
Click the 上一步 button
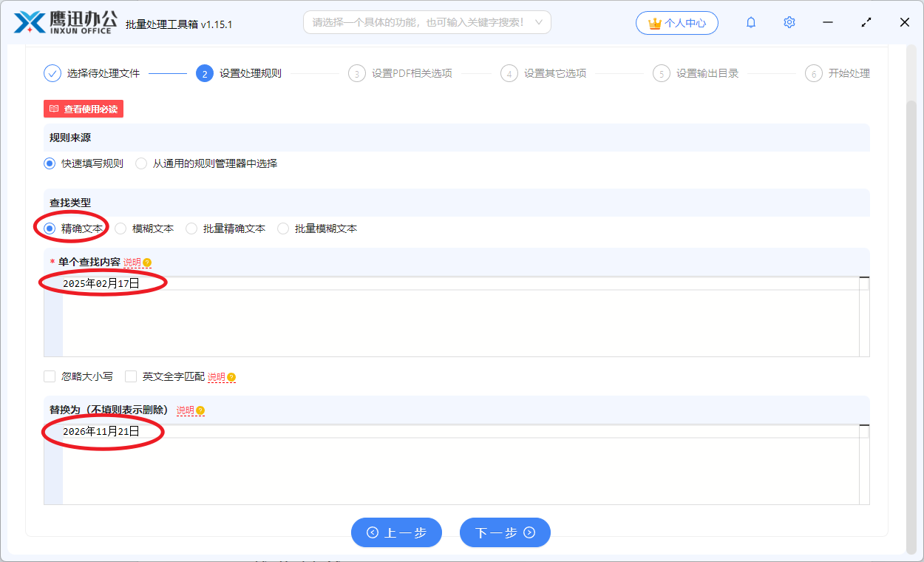[x=396, y=532]
